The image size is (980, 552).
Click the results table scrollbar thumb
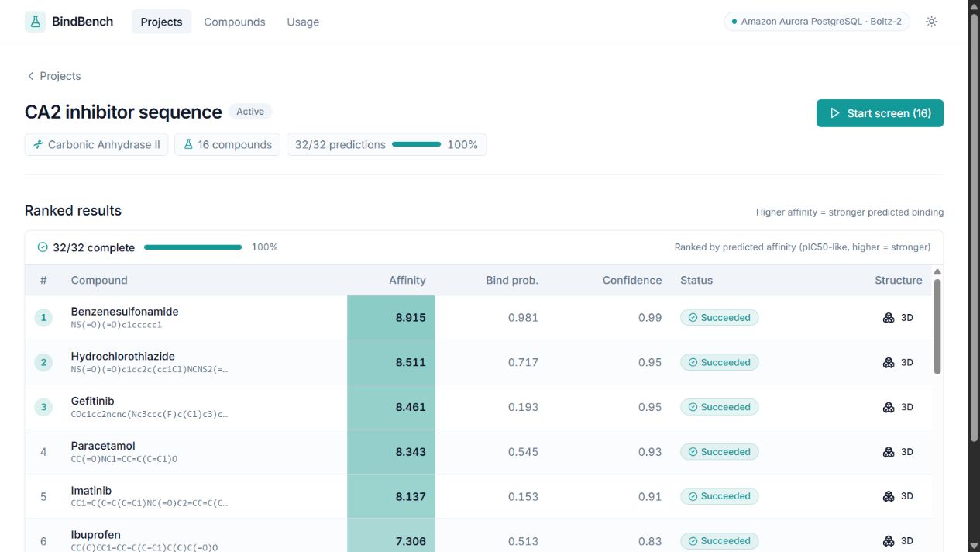(x=937, y=326)
